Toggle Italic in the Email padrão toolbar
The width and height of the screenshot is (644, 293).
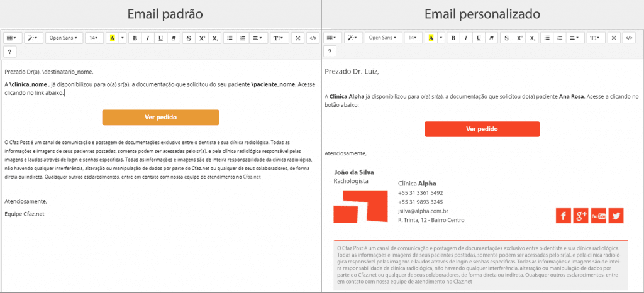[x=147, y=38]
